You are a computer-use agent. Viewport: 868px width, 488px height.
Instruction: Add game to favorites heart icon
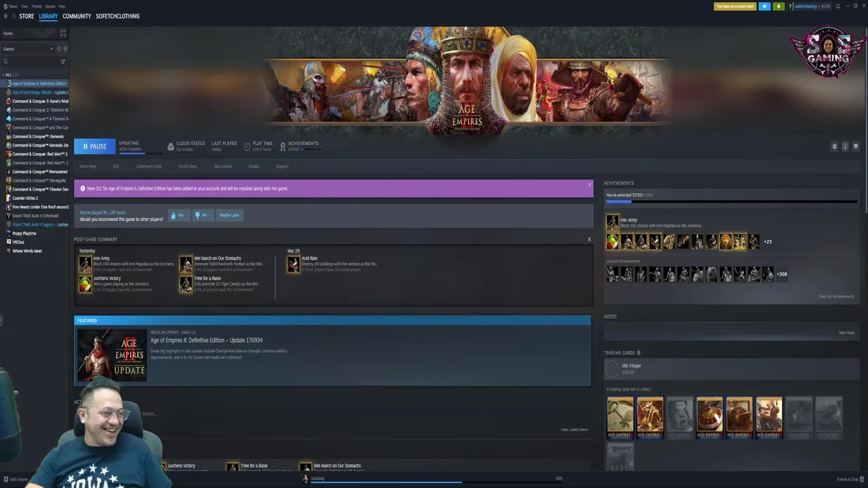click(x=856, y=146)
